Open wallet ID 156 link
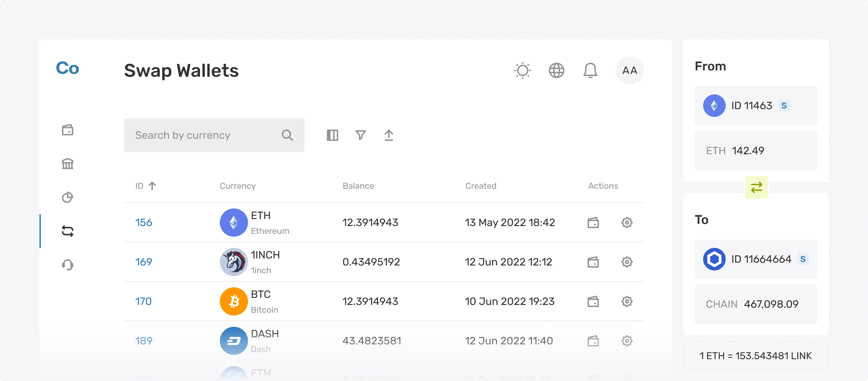Image resolution: width=868 pixels, height=381 pixels. pos(144,223)
